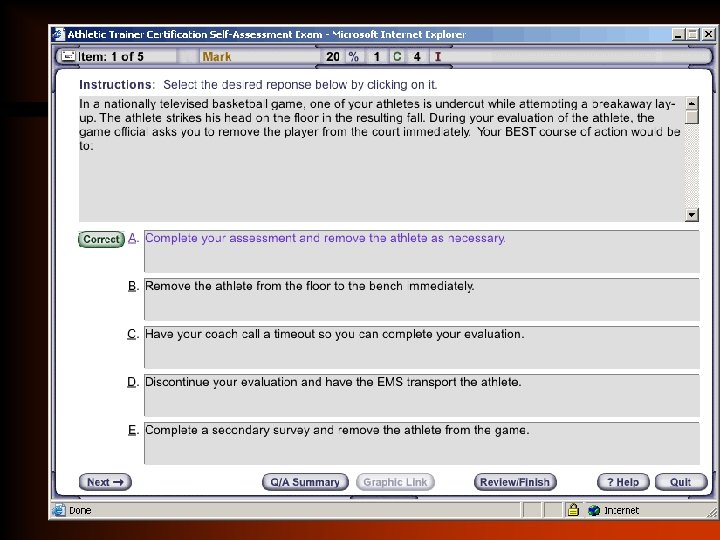Quit the exam with Quit button
Image resolution: width=720 pixels, height=540 pixels.
coord(681,482)
